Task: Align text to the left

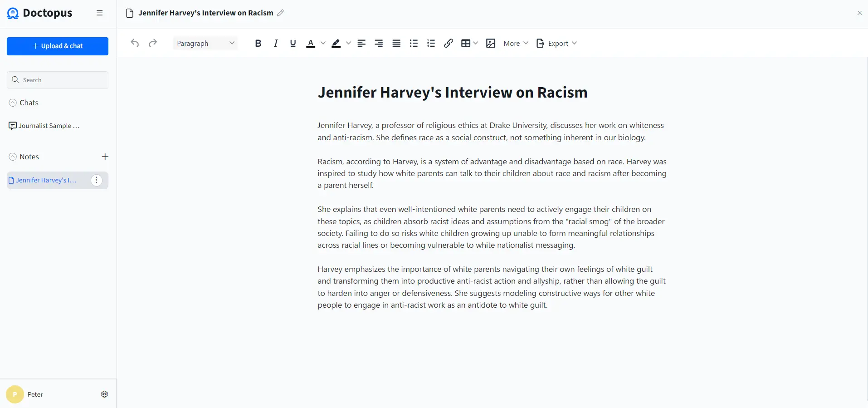Action: point(361,43)
